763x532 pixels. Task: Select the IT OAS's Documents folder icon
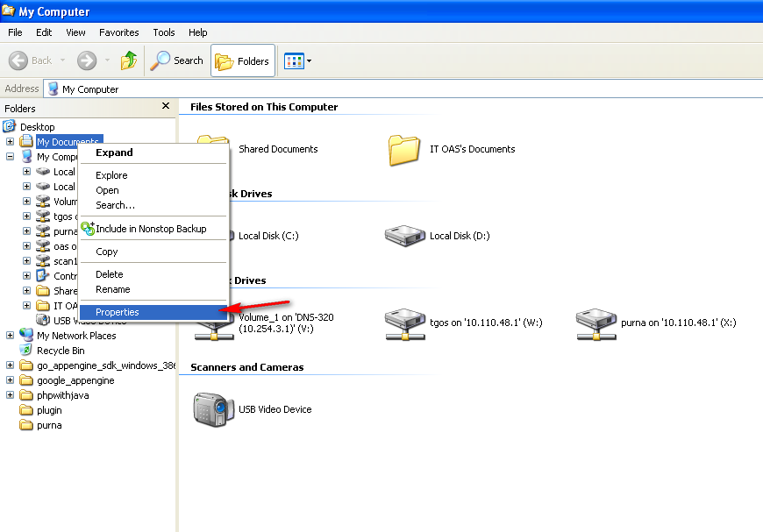click(x=404, y=150)
